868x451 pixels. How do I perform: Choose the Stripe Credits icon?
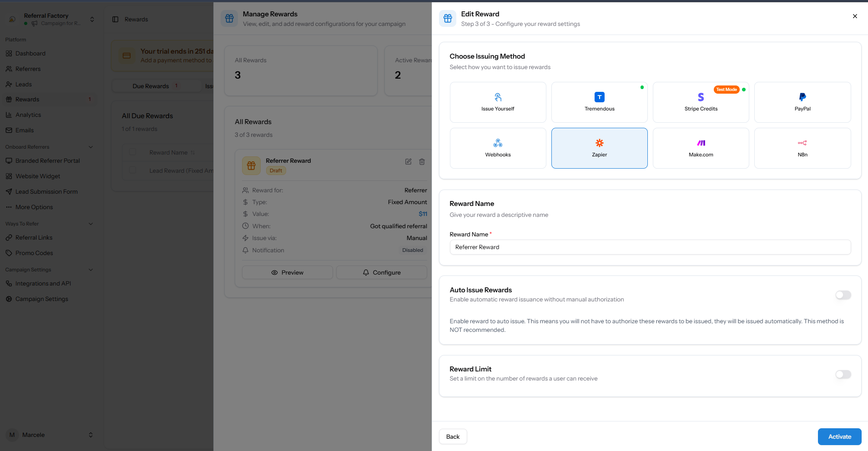(701, 97)
